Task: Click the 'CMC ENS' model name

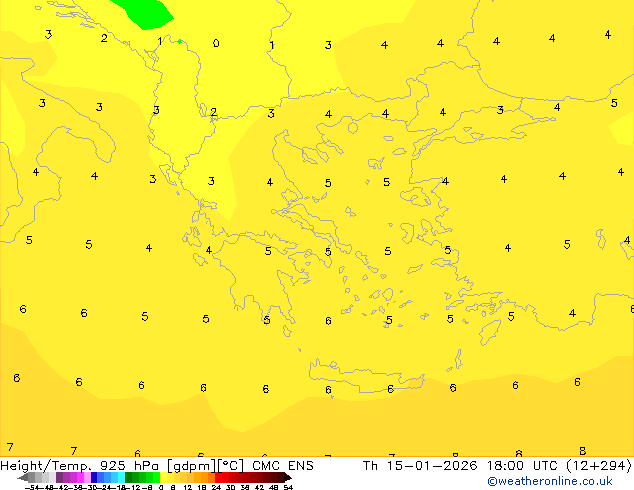Action: point(283,466)
